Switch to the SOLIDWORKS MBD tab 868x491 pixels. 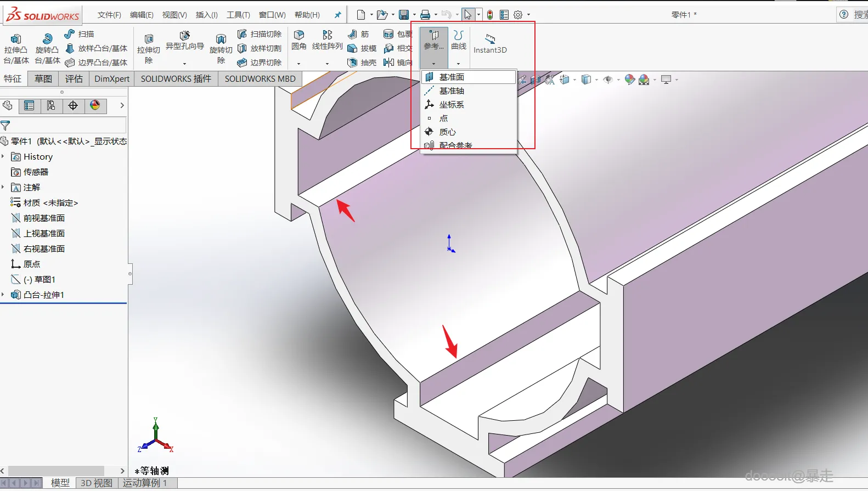[260, 79]
